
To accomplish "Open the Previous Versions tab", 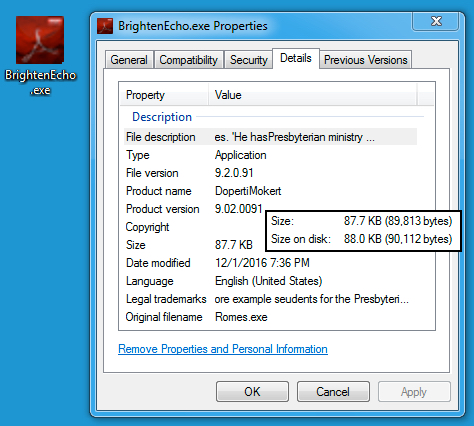I will point(366,60).
